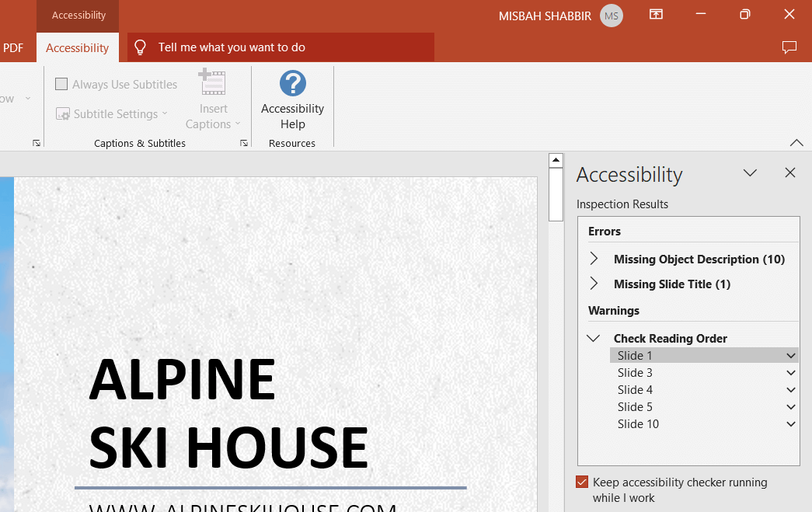Close the Accessibility pane
The height and width of the screenshot is (512, 812).
click(x=790, y=173)
